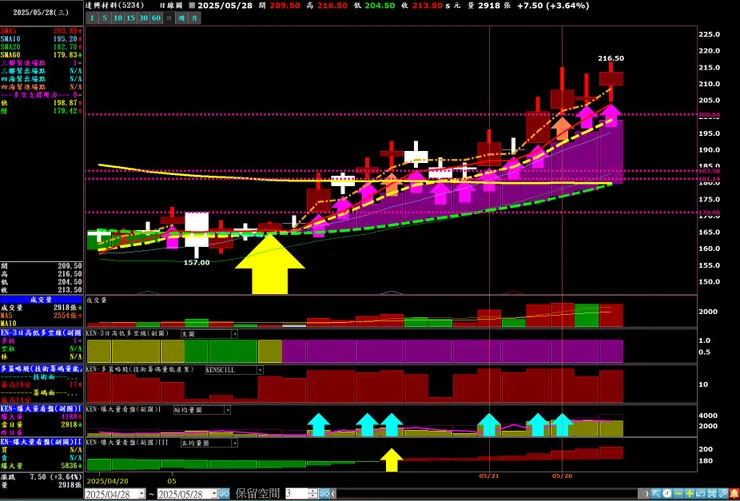Open the start date 2025/04/28 dropdown
Screen dimensions: 740x501
pos(142,494)
